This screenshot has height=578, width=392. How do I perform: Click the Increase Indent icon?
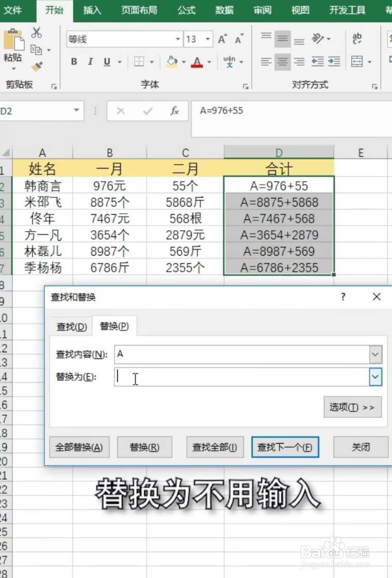coord(334,61)
